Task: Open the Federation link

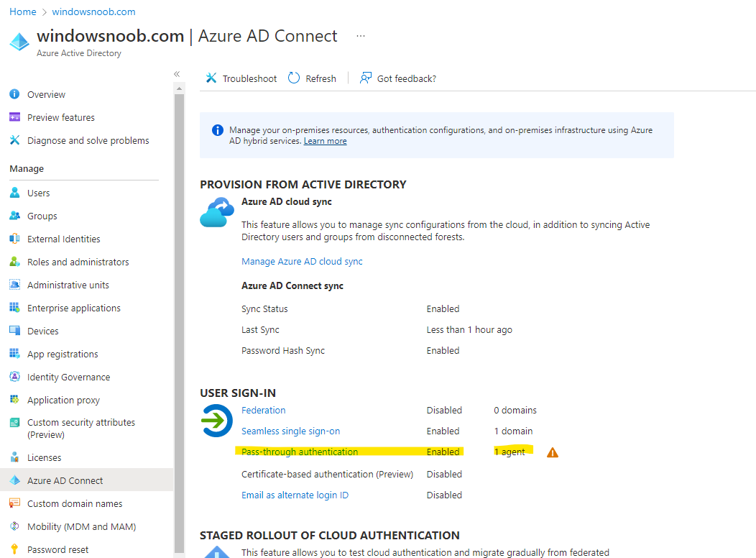Action: (x=263, y=410)
